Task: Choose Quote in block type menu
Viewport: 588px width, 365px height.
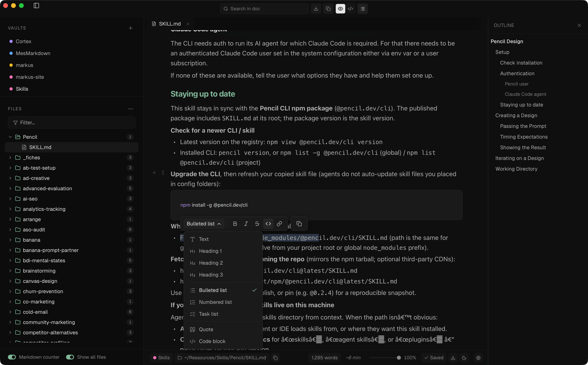Action: coord(223,329)
